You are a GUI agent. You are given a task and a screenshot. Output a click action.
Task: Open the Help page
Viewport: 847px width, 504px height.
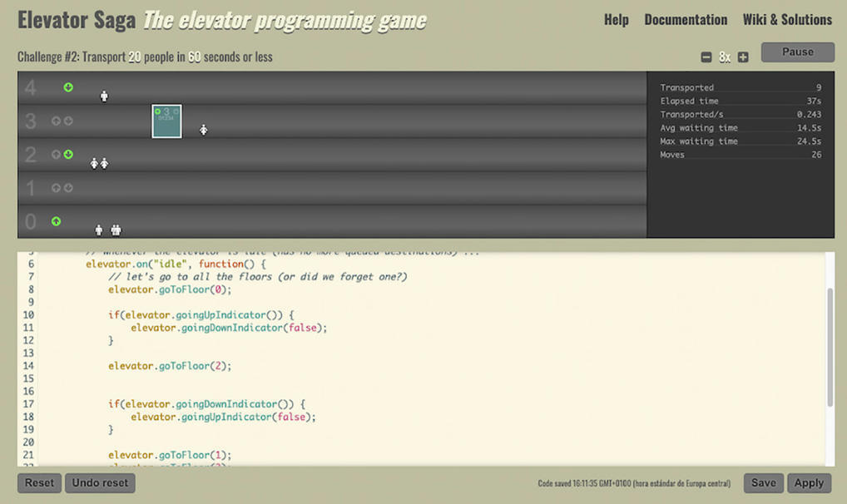pos(616,20)
